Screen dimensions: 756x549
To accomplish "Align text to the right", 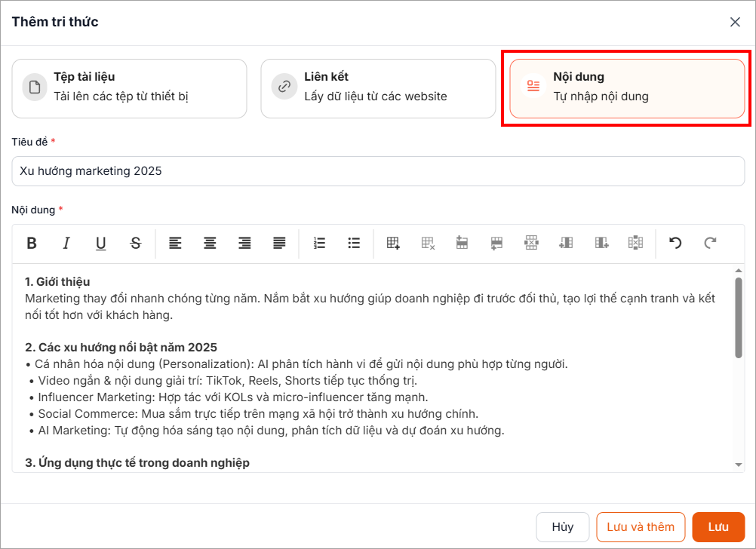I will pos(244,243).
